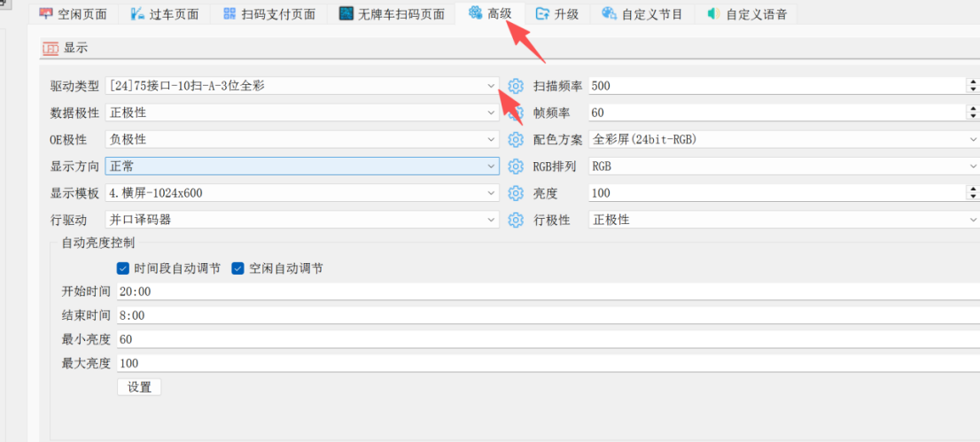Open gear settings beside 行驱动
The height and width of the screenshot is (442, 980).
(515, 220)
